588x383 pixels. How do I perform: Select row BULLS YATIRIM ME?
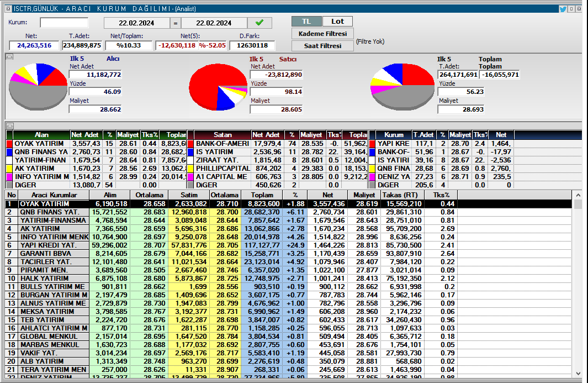(x=289, y=286)
